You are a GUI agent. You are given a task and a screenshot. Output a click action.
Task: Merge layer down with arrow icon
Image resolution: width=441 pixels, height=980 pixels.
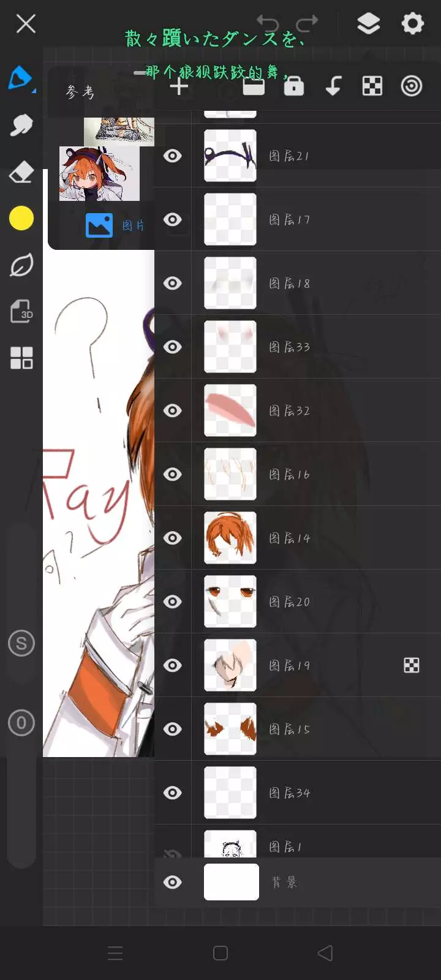[x=333, y=86]
